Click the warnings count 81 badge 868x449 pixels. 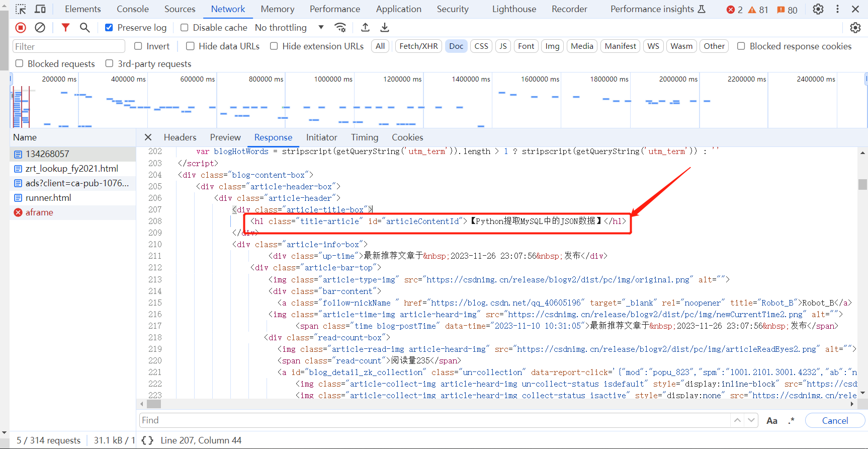[758, 10]
